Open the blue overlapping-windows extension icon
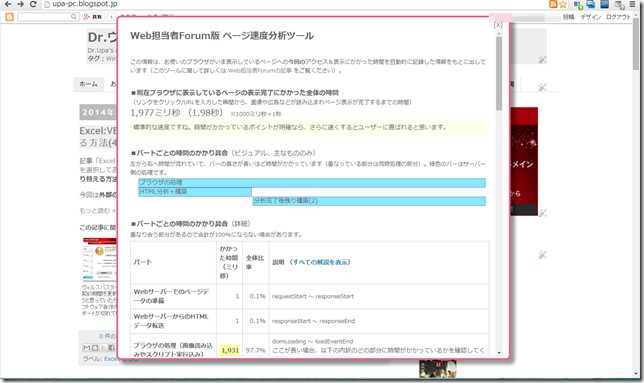Screen dimensions: 644x383 point(591,5)
